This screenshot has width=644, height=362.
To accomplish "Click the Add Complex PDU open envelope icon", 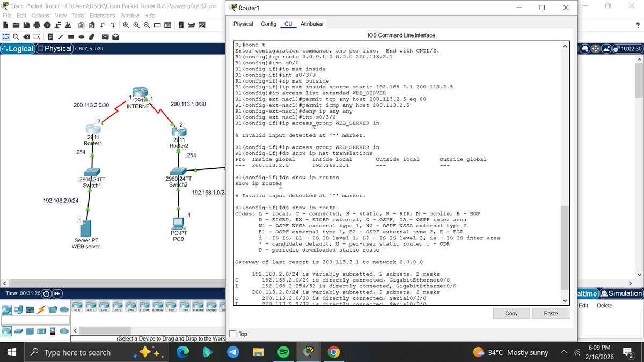I will [x=115, y=36].
